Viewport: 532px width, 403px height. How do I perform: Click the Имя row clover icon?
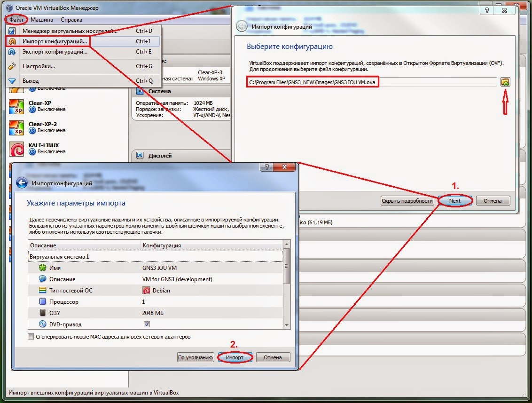[42, 268]
